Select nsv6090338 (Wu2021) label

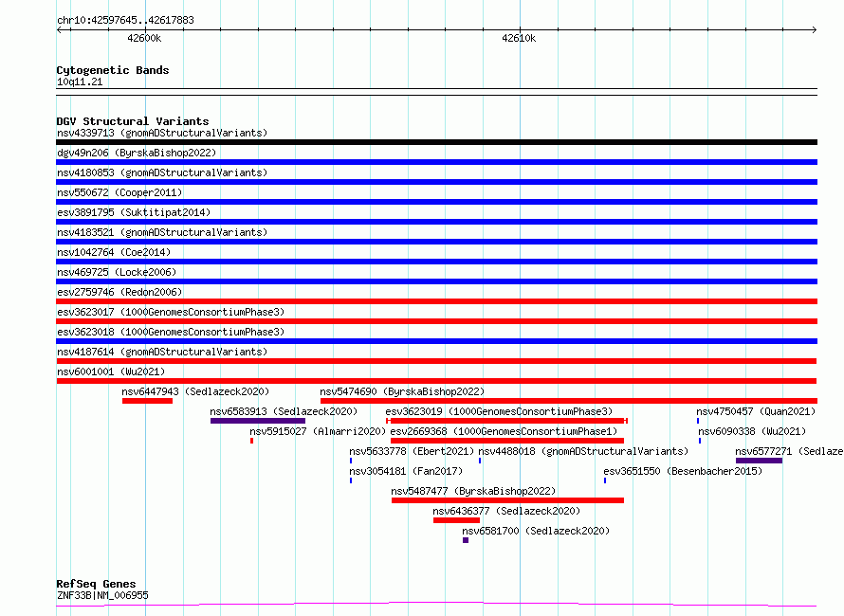click(x=752, y=431)
